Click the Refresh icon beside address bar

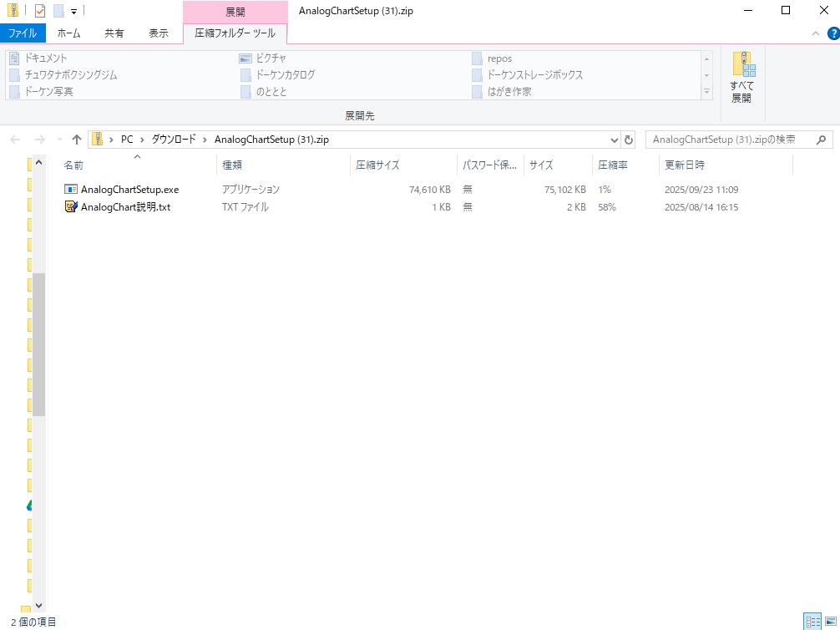[629, 140]
